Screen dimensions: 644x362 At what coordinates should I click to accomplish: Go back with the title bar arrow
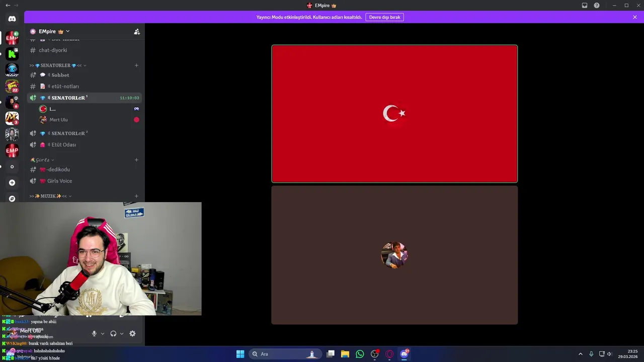[x=8, y=6]
